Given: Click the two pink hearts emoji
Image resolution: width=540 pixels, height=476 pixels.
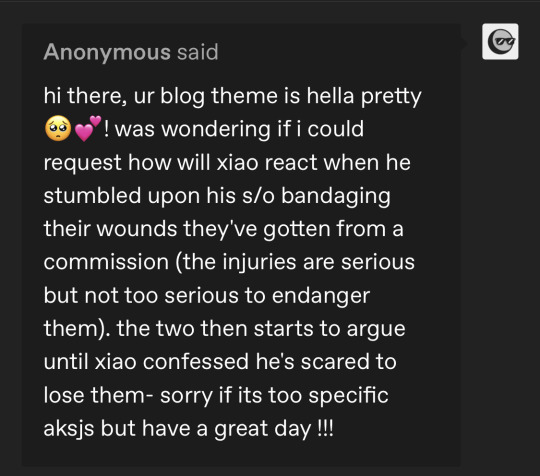Looking at the screenshot, I should (x=88, y=128).
